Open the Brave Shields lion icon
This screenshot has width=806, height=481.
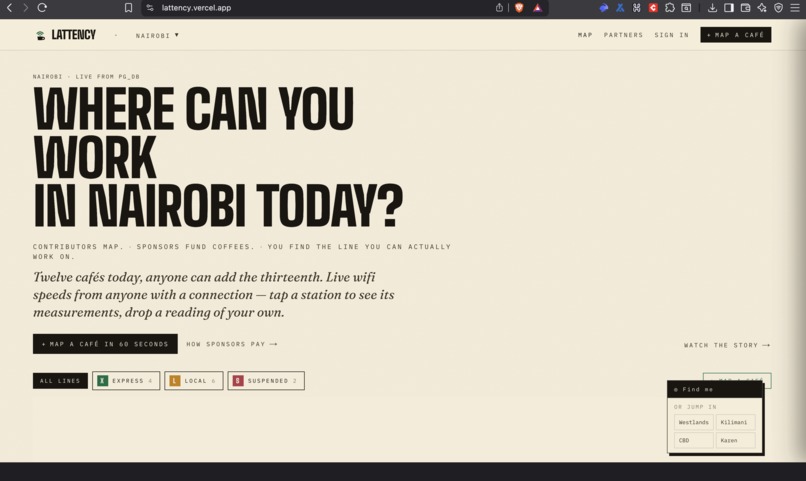[519, 8]
